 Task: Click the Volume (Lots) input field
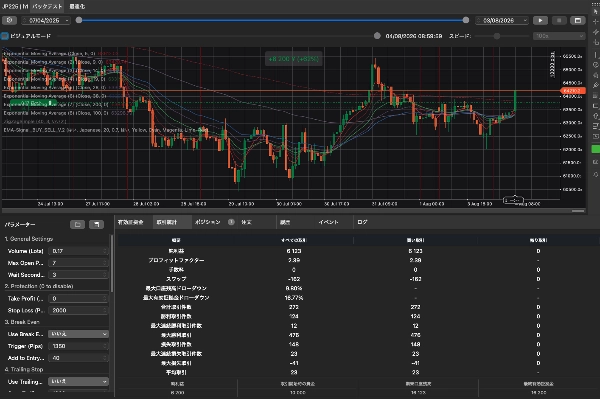pyautogui.click(x=78, y=251)
